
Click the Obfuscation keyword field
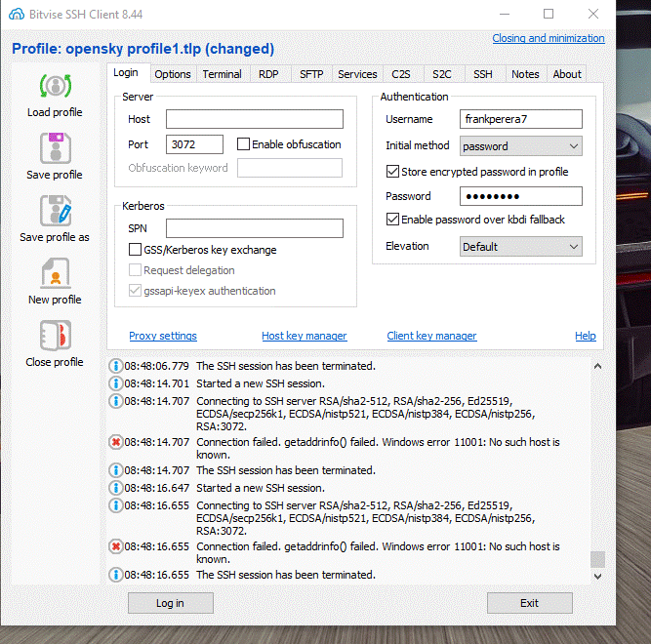290,168
